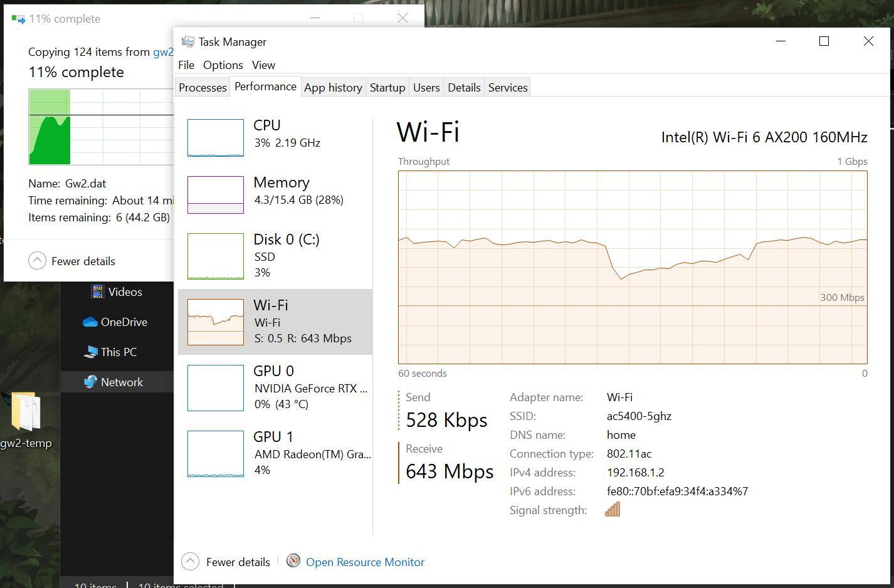
Task: Click the Resource Monitor icon
Action: 293,561
